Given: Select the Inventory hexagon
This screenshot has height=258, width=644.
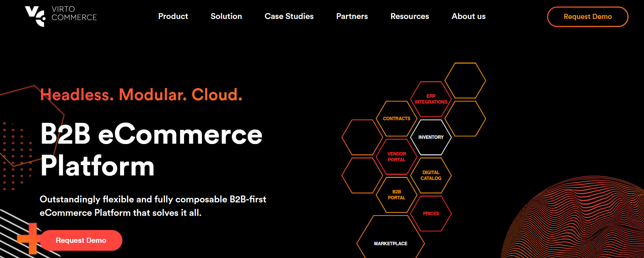Looking at the screenshot, I should point(431,137).
